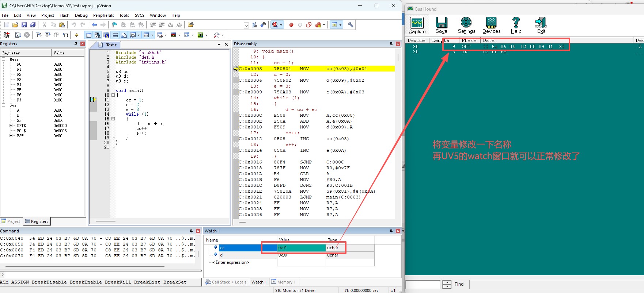Screen dimensions: 644x293
Task: Open the Watch windows dropdown arrow
Action: (139, 35)
